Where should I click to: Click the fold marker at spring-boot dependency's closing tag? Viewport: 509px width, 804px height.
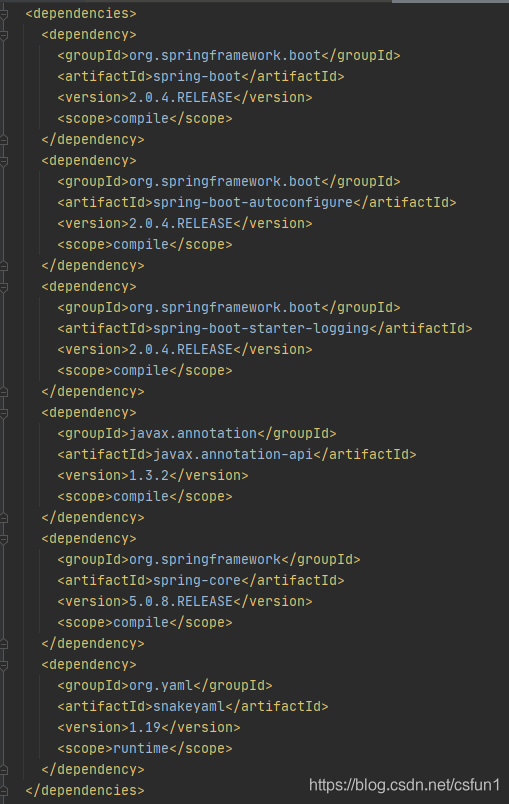(x=4, y=139)
